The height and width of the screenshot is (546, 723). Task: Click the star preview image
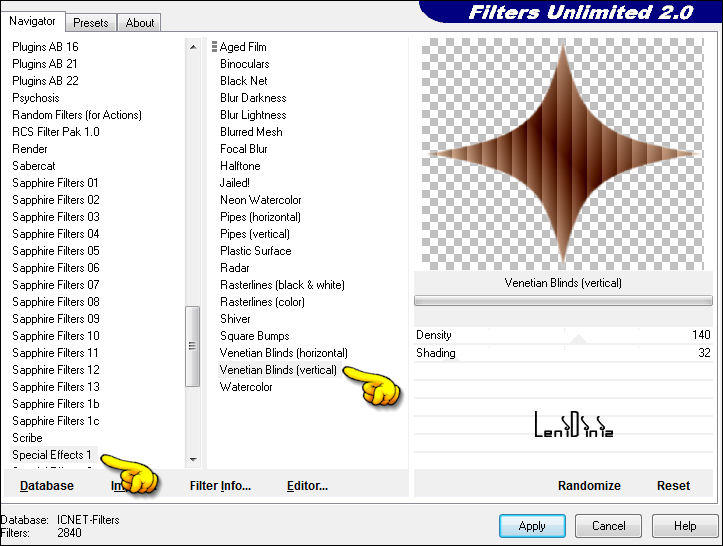[x=562, y=151]
